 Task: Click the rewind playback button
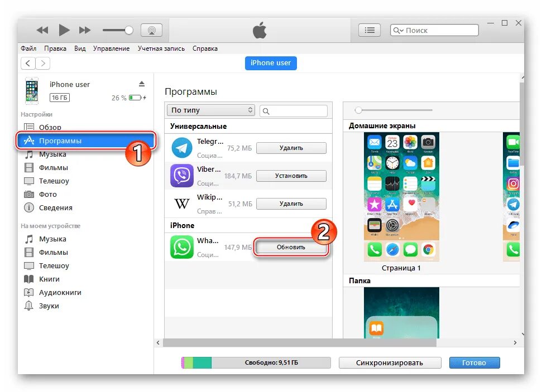point(42,31)
